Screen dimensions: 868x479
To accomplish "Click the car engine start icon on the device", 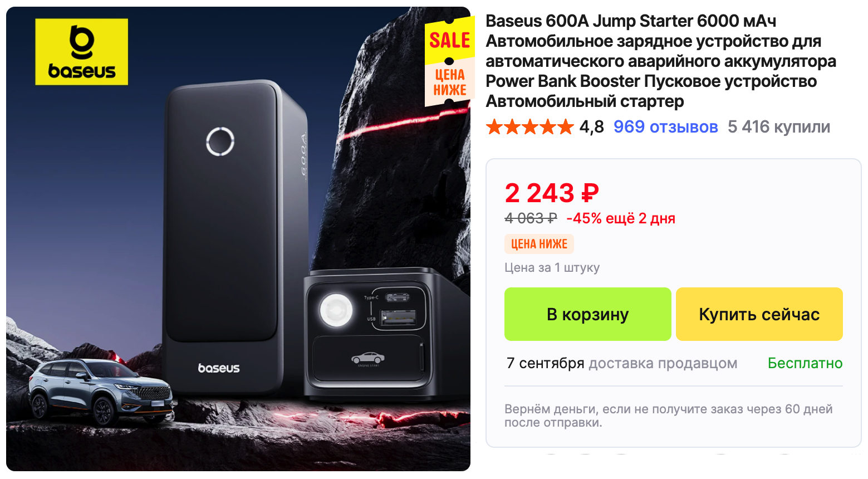I will point(367,358).
